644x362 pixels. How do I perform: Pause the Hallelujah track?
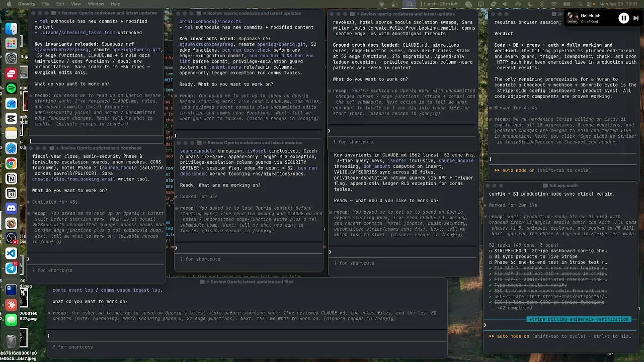623,19
